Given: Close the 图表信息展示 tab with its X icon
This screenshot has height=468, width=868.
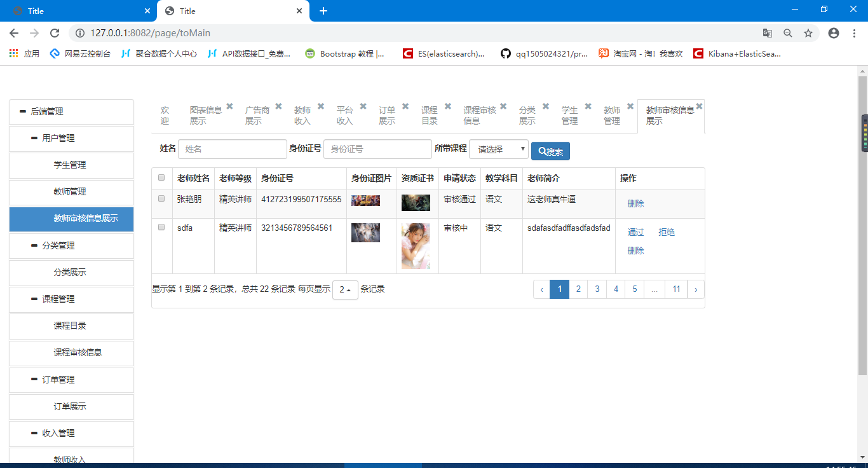Looking at the screenshot, I should click(229, 106).
